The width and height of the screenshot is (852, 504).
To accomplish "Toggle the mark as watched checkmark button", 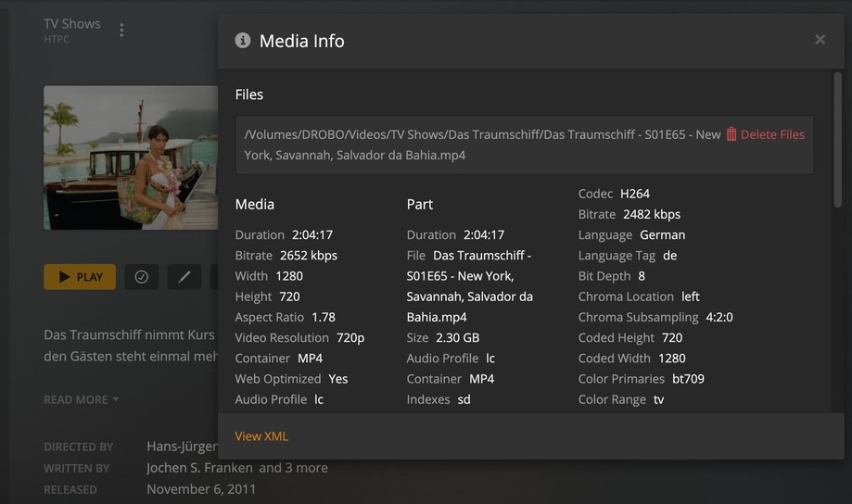I will (x=142, y=277).
